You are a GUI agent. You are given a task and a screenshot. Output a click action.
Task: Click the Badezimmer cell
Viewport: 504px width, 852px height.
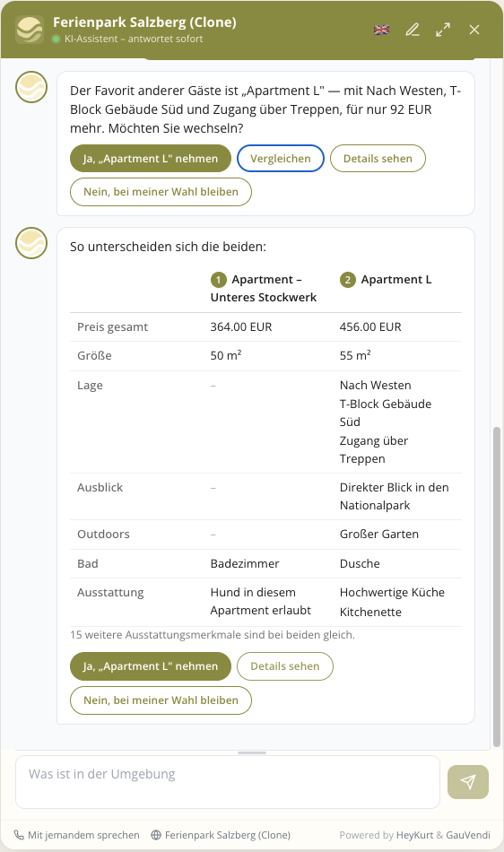coord(245,563)
